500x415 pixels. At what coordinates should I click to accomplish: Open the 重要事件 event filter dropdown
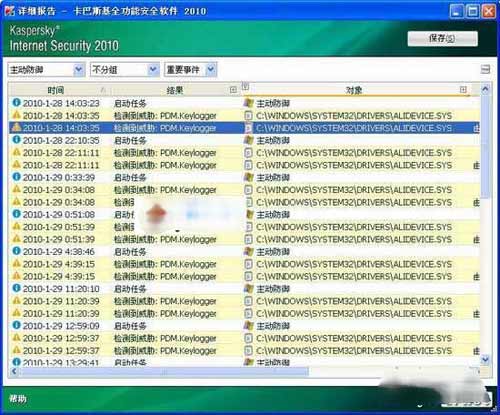pos(190,70)
